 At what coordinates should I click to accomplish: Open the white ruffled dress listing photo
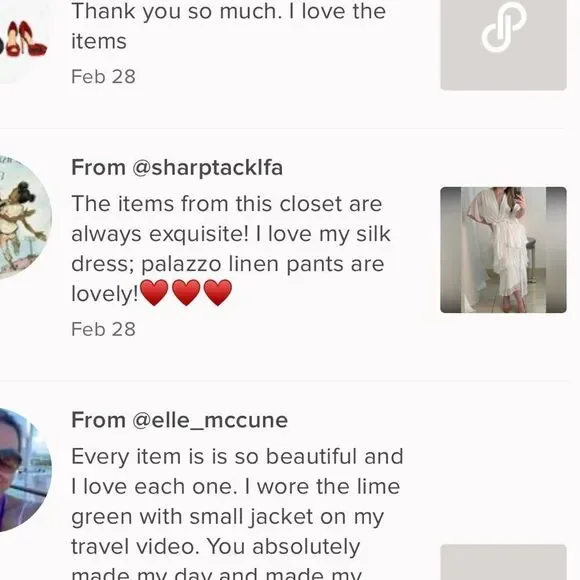click(503, 250)
